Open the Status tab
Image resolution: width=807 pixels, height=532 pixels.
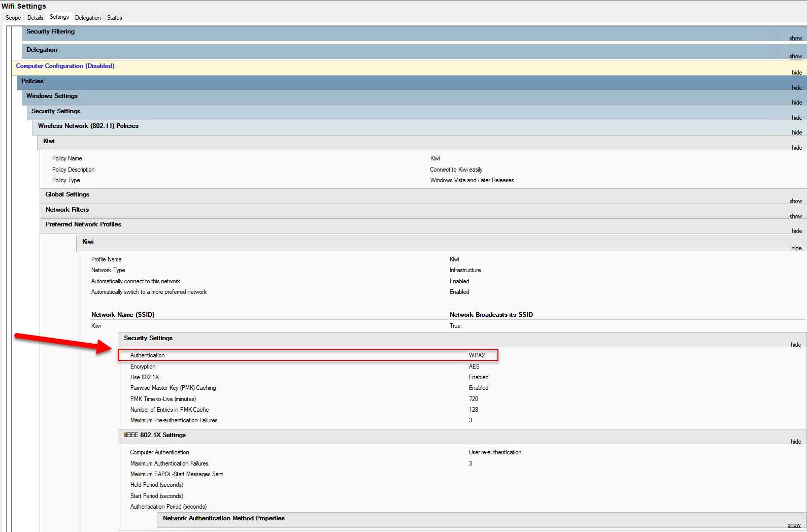point(114,18)
